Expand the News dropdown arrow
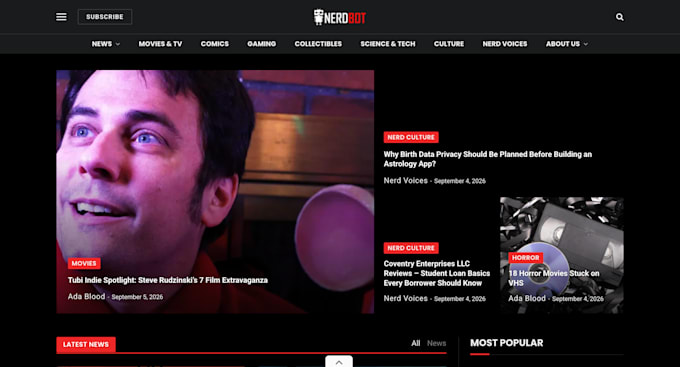The image size is (680, 367). click(118, 44)
